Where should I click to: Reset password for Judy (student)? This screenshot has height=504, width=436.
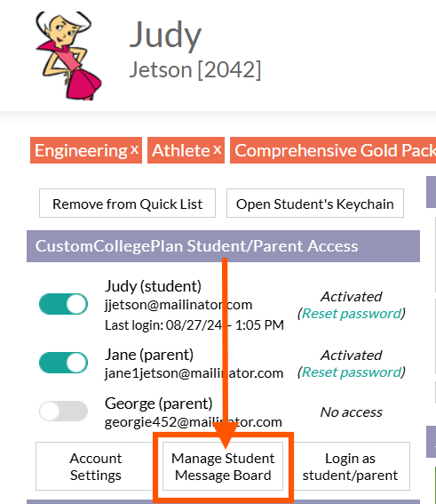point(352,314)
